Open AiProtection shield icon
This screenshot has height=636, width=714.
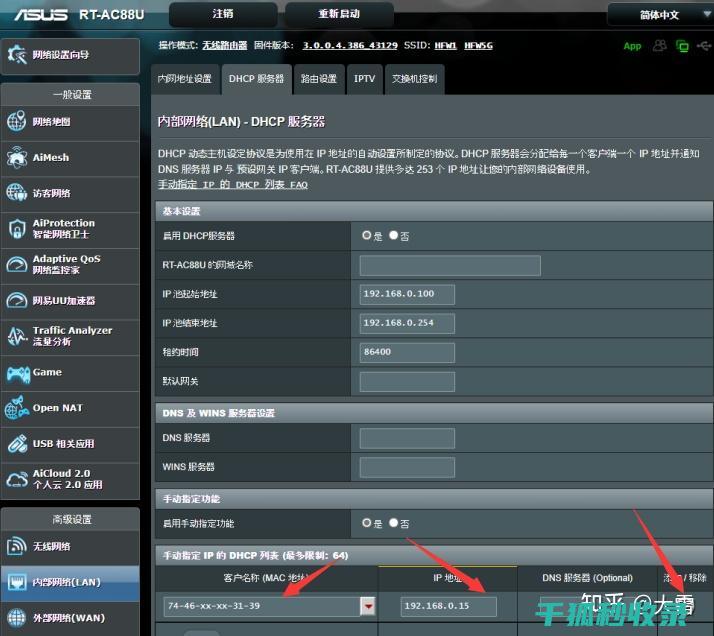pos(17,229)
